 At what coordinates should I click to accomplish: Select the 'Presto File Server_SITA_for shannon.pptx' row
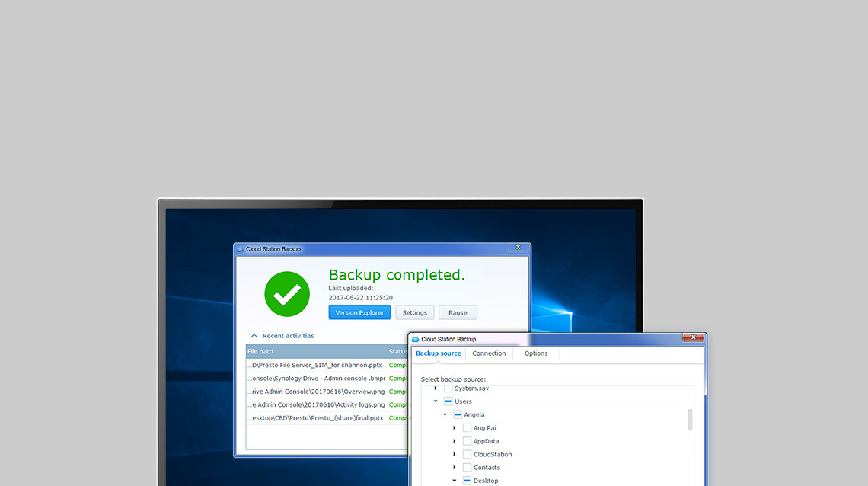tap(327, 366)
